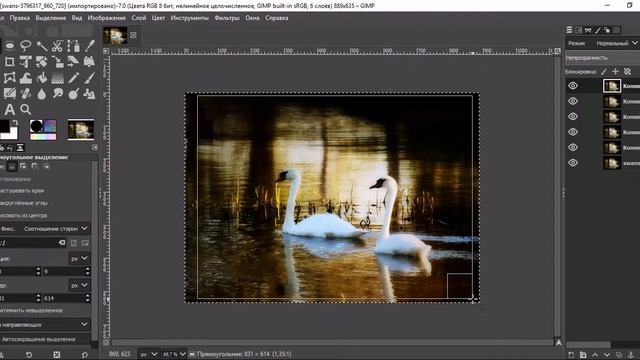This screenshot has width=640, height=360.
Task: Open the guides 'направляющих' dropdown
Action: [x=45, y=324]
